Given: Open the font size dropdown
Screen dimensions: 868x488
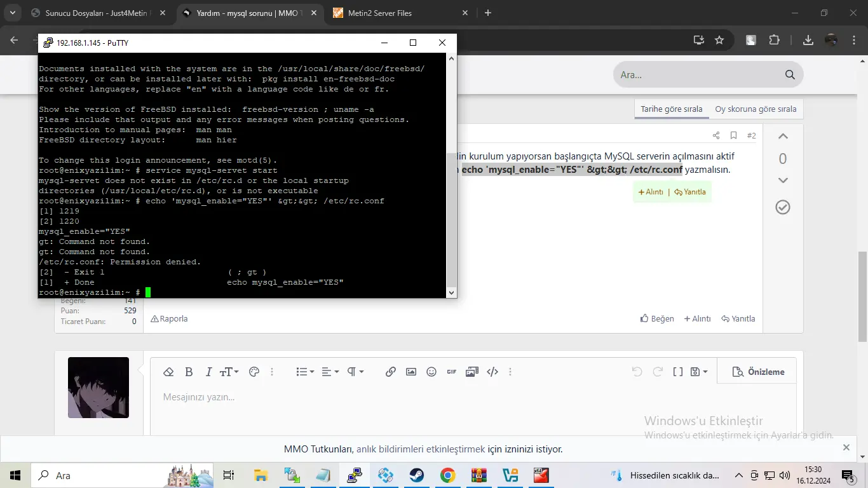Looking at the screenshot, I should click(x=227, y=371).
